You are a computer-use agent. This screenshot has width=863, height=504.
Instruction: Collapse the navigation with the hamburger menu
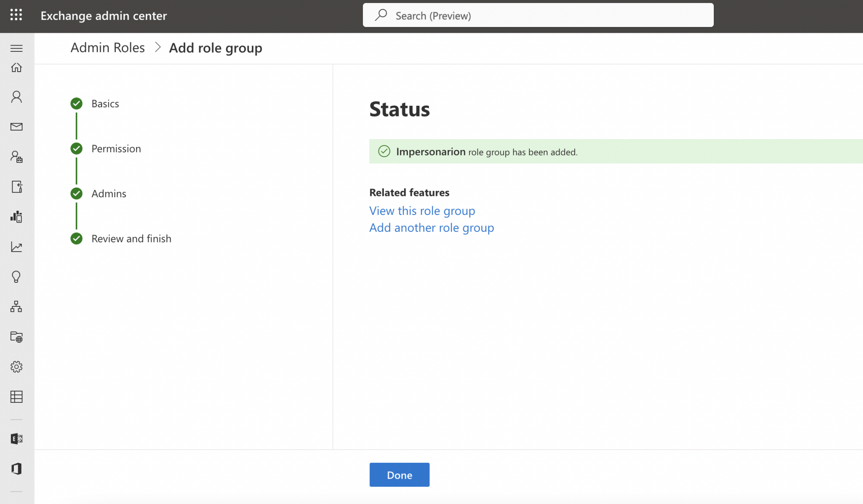pyautogui.click(x=16, y=48)
